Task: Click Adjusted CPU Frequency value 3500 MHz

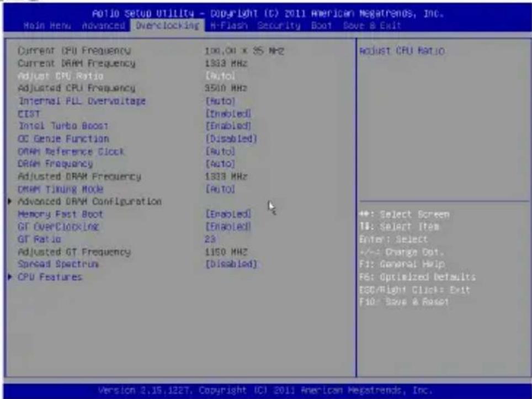Action: point(226,88)
